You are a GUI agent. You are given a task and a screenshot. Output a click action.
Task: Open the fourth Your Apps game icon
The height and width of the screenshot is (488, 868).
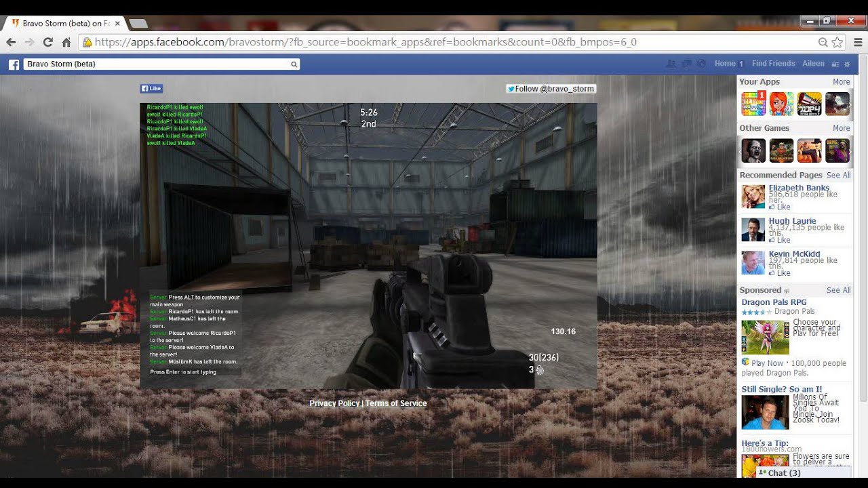coord(837,104)
